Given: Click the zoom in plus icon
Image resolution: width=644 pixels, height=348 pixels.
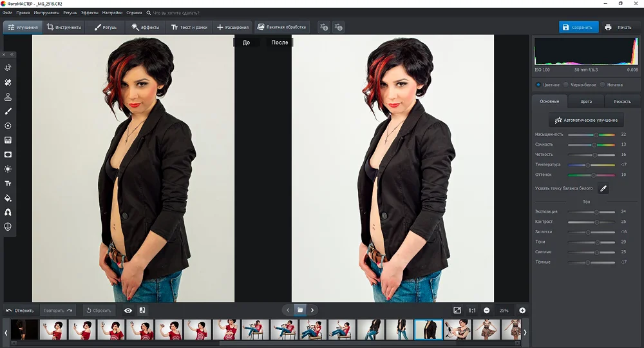Looking at the screenshot, I should point(522,311).
